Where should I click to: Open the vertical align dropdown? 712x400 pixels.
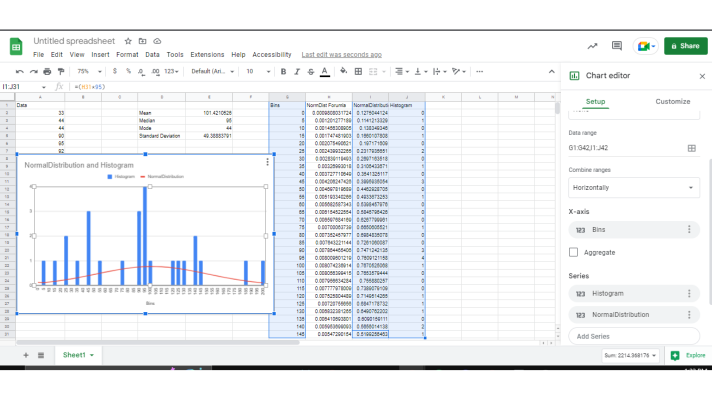coord(420,71)
